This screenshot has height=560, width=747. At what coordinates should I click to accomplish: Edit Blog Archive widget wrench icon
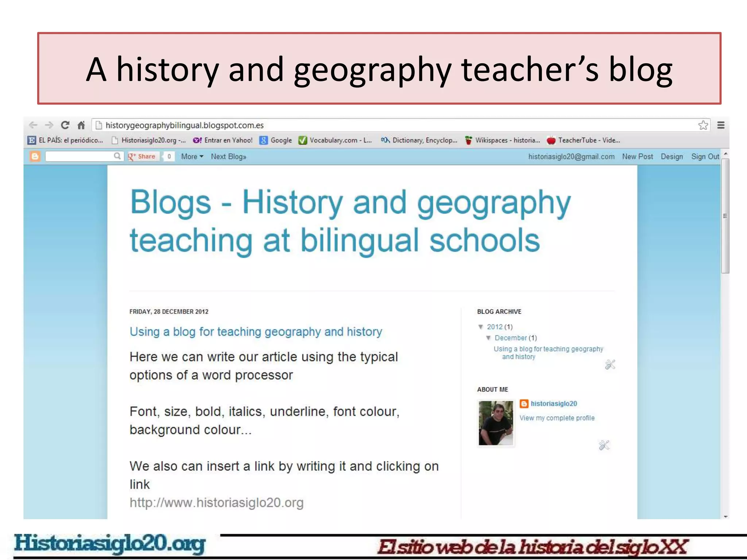610,364
